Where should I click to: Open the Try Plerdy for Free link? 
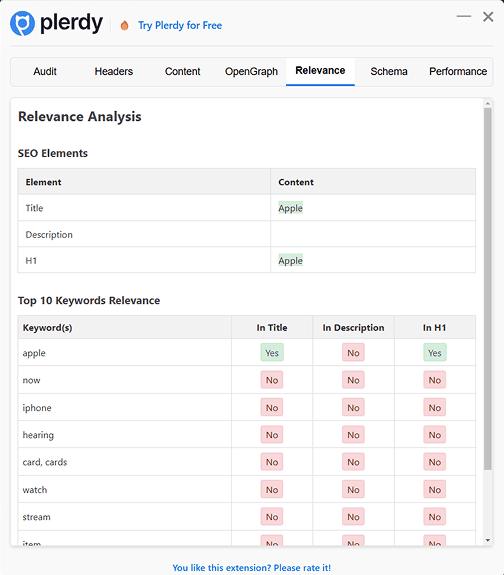180,25
